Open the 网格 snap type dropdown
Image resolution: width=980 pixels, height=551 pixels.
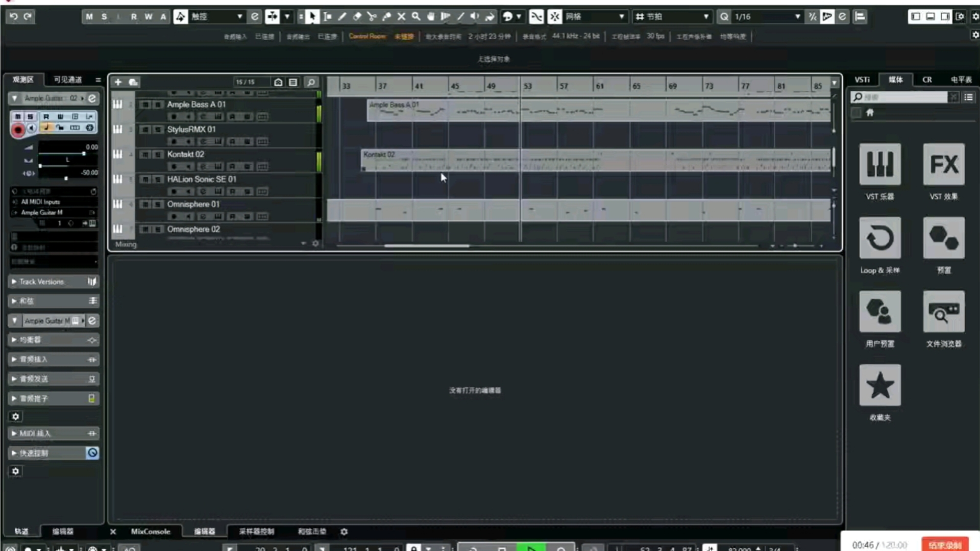click(x=595, y=17)
